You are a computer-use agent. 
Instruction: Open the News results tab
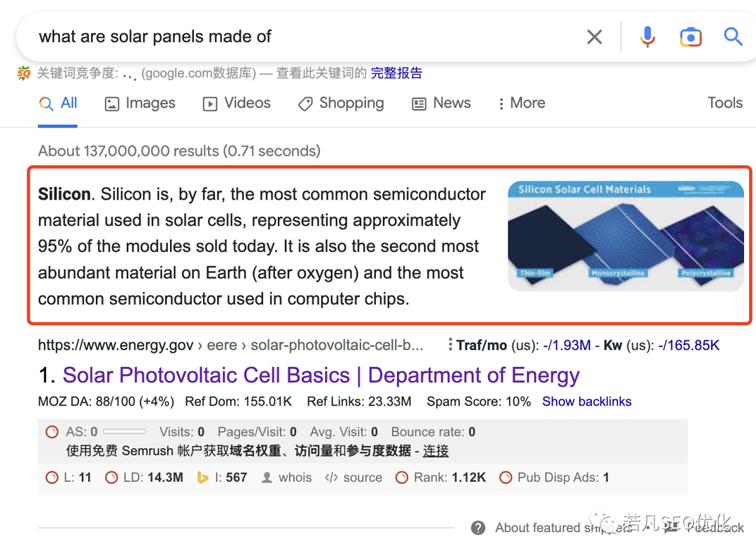coord(441,103)
